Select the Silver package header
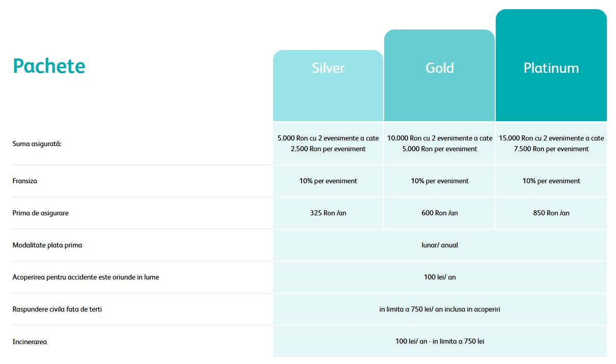This screenshot has width=616, height=364. (x=328, y=68)
